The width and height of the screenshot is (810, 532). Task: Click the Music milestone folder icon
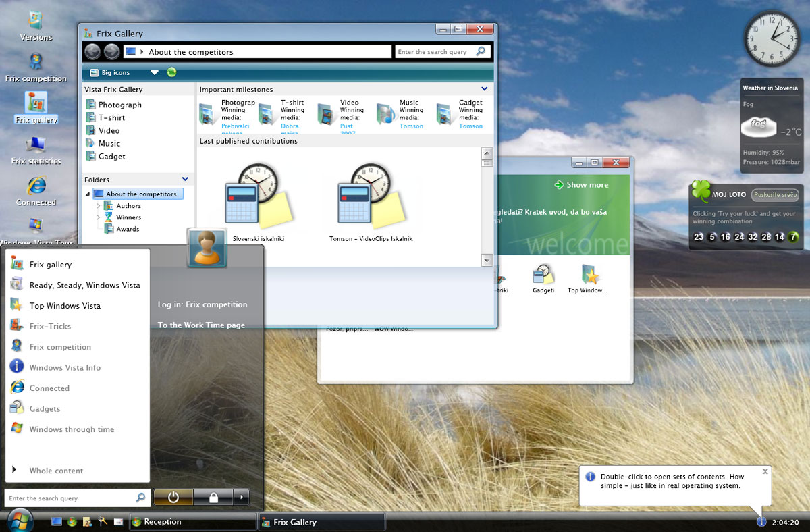tap(386, 114)
